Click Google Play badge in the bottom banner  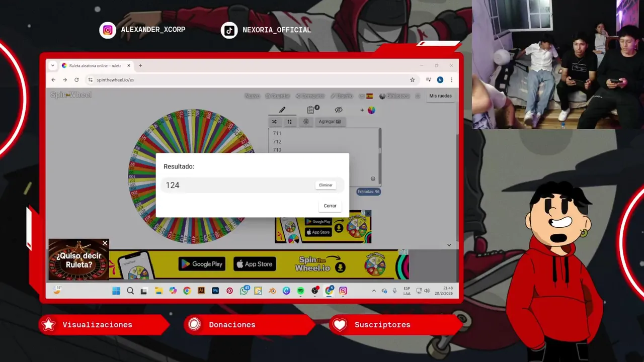coord(202,264)
